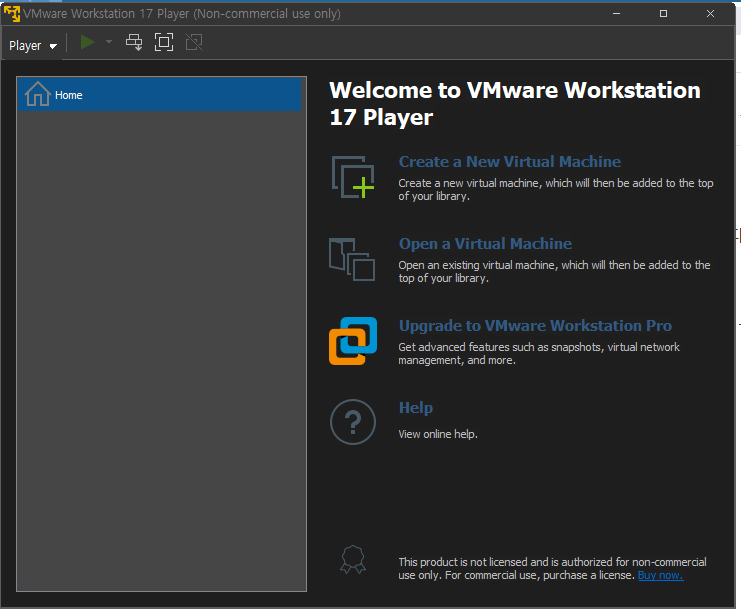Enter full screen mode icon
Screen dimensions: 741x613
164,42
